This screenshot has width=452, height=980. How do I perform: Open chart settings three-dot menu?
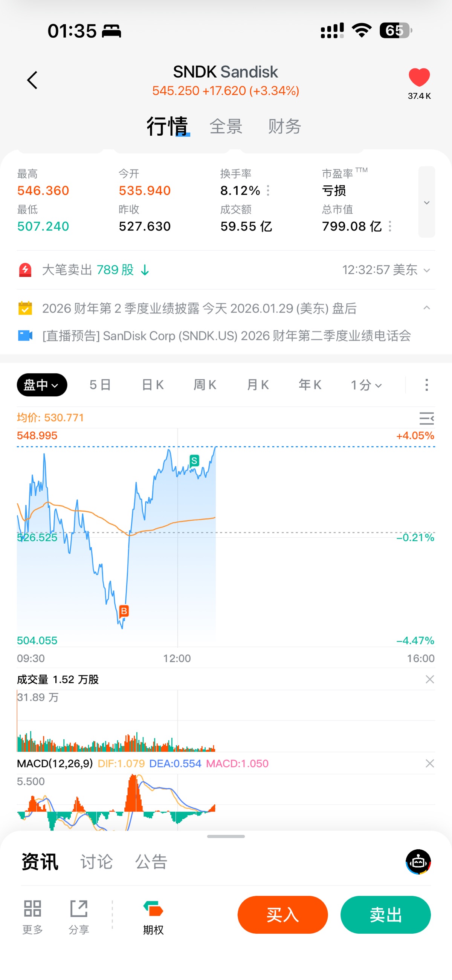pos(426,385)
